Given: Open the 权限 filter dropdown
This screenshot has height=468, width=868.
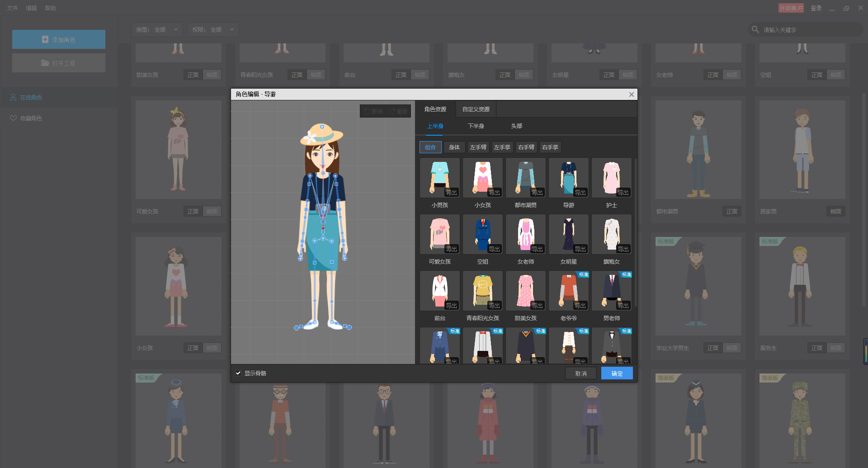Looking at the screenshot, I should coord(213,30).
